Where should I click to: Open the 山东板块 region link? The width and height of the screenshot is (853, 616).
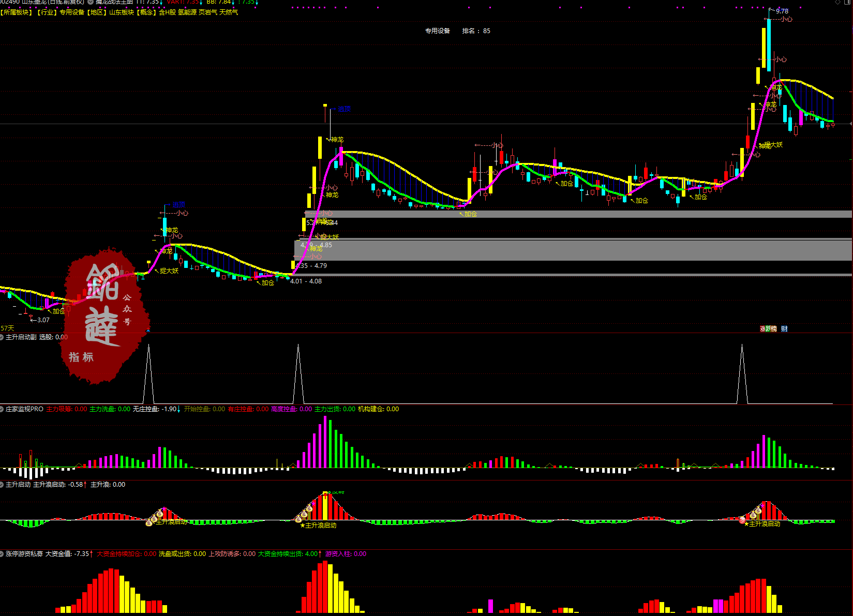pos(121,12)
